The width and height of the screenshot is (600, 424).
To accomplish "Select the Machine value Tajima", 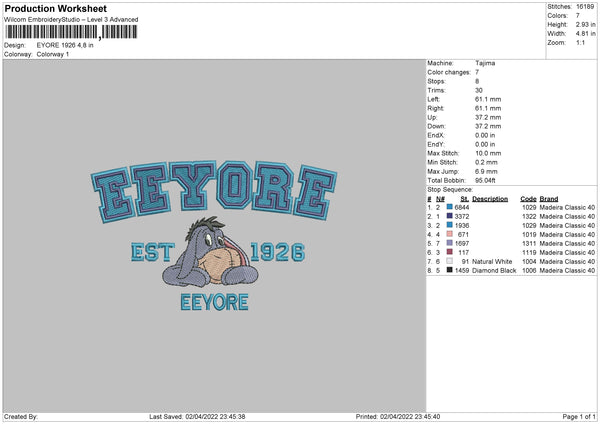I will (485, 63).
